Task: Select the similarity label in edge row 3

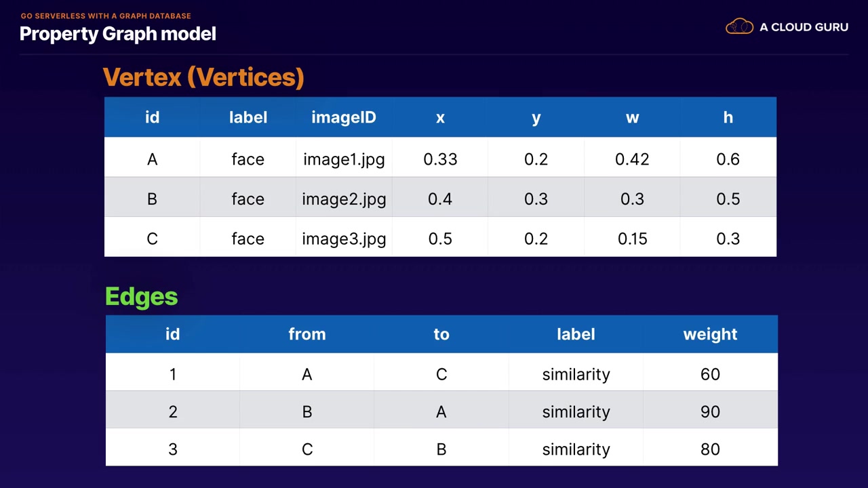Action: tap(576, 449)
